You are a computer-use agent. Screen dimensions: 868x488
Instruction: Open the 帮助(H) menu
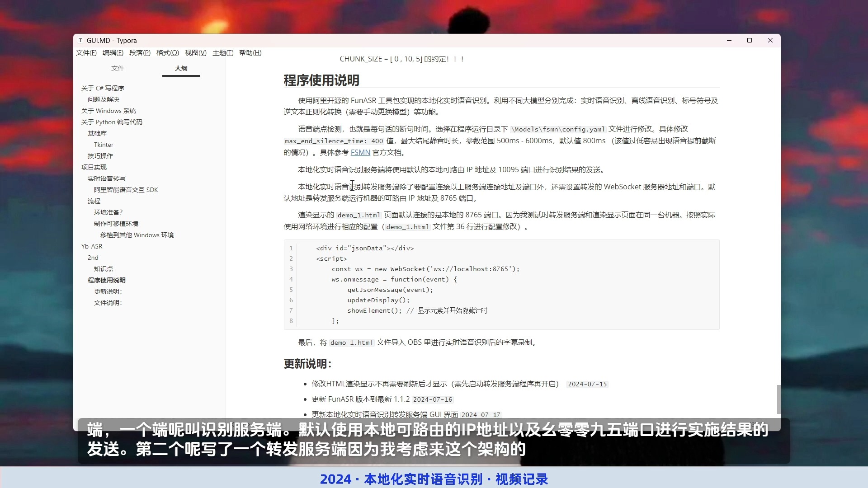pyautogui.click(x=250, y=53)
